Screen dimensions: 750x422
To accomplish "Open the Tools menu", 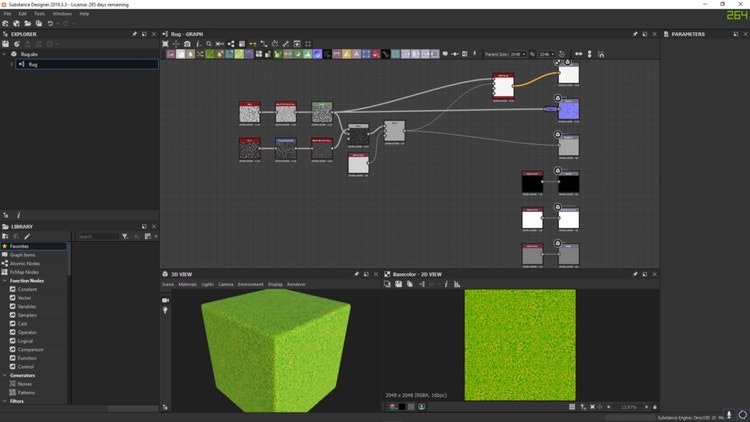I will 39,14.
